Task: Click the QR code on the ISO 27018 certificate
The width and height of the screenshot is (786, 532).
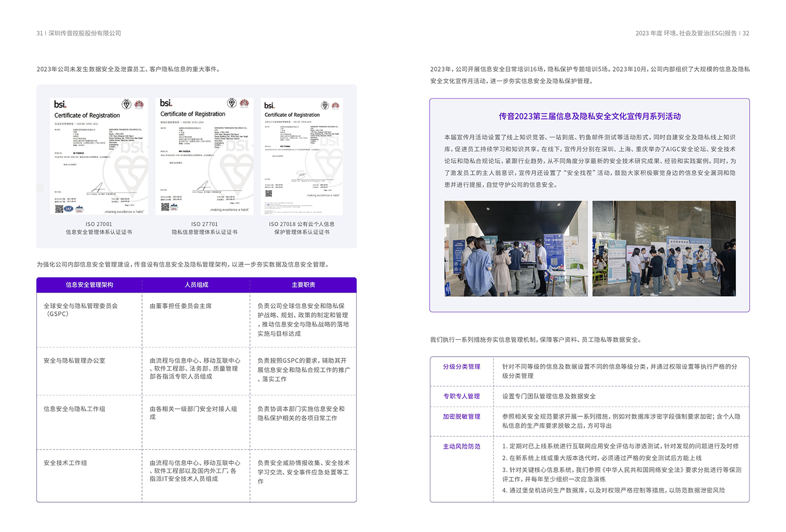Action: point(269,193)
